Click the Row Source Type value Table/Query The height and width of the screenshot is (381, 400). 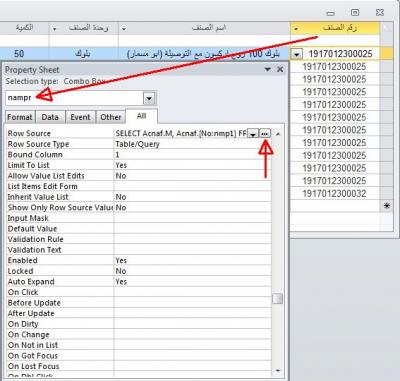192,144
